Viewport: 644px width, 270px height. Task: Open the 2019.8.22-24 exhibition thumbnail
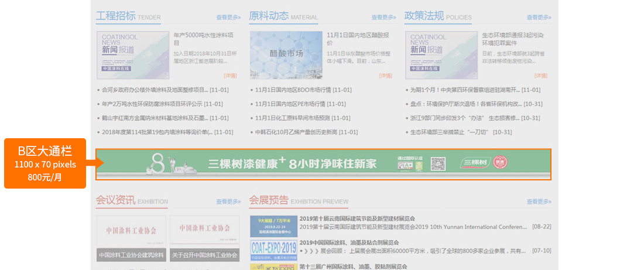(x=273, y=227)
